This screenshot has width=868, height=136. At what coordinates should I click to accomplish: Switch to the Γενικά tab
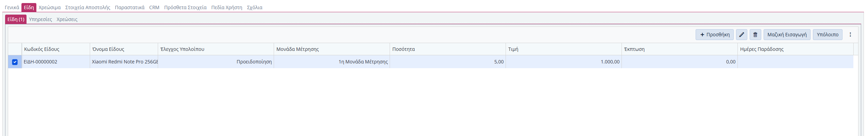click(x=12, y=7)
